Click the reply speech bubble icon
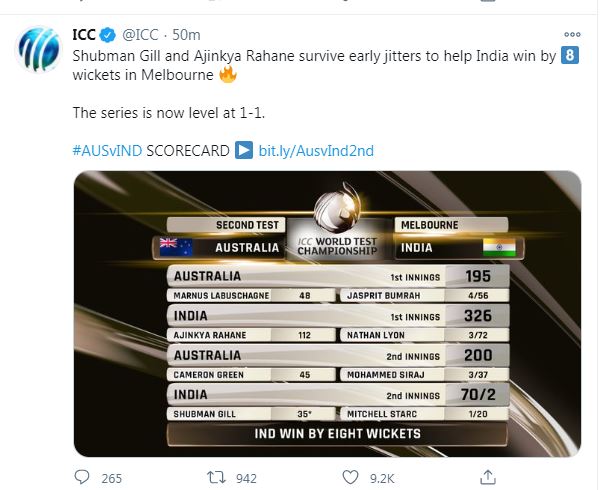This screenshot has width=608, height=490. (x=82, y=477)
